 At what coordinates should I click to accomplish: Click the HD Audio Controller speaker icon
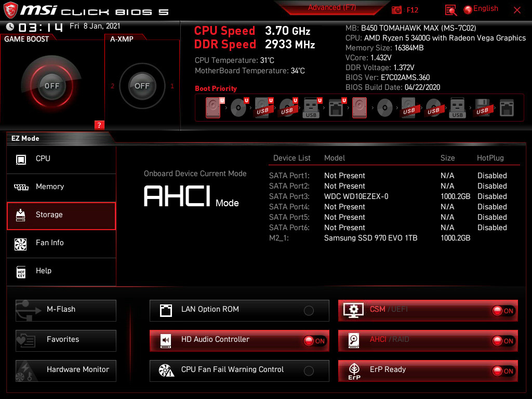[x=166, y=341]
